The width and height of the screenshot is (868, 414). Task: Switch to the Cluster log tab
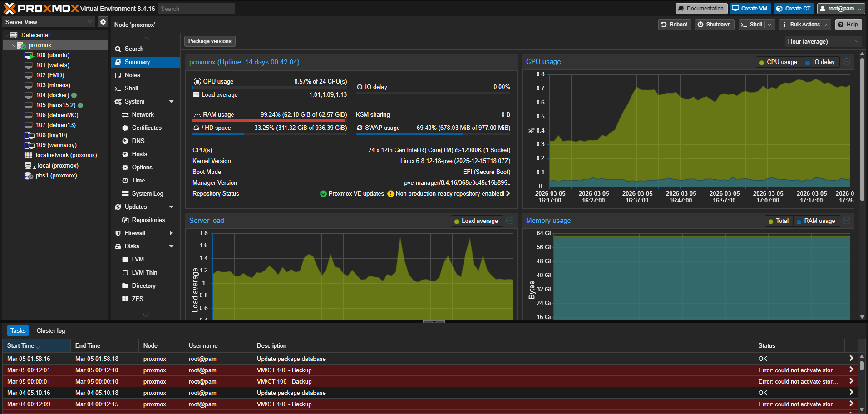[50, 330]
